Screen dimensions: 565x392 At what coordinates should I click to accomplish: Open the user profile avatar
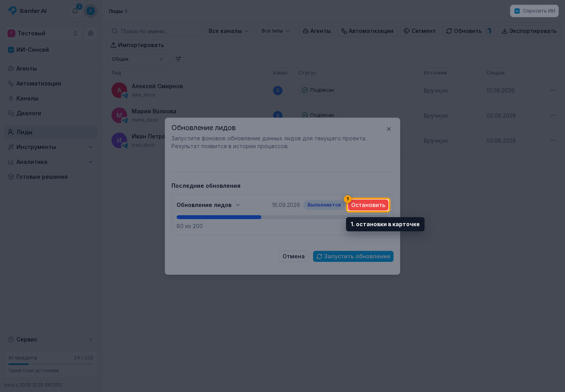(91, 11)
